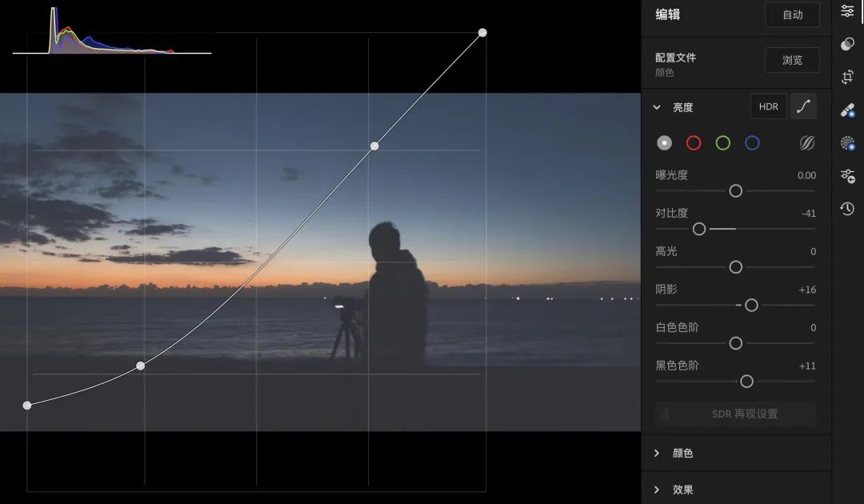Open the Masking tool icon
This screenshot has height=504, width=864.
coord(847,143)
